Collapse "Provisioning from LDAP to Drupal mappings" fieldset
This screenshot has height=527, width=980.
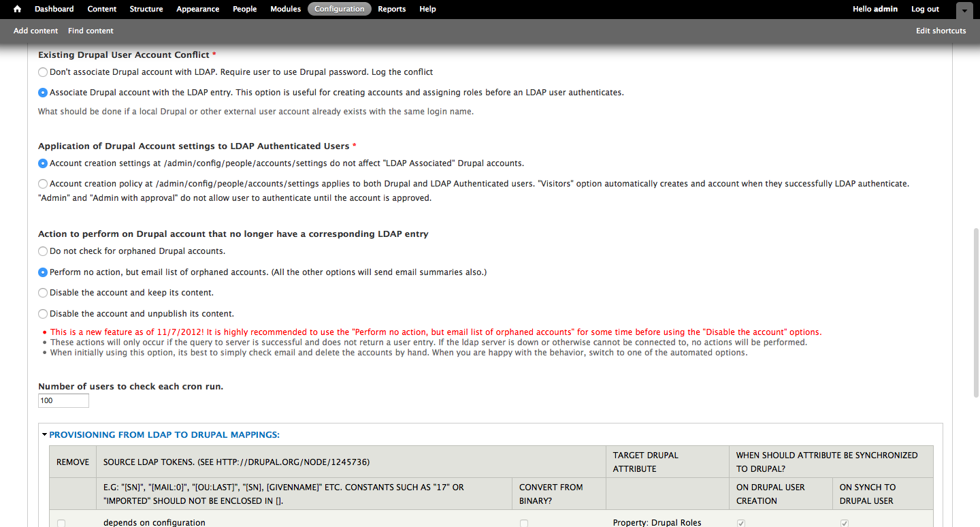(x=164, y=434)
